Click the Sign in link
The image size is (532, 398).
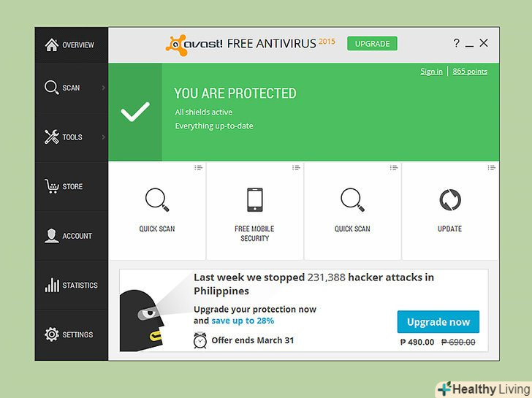point(431,71)
